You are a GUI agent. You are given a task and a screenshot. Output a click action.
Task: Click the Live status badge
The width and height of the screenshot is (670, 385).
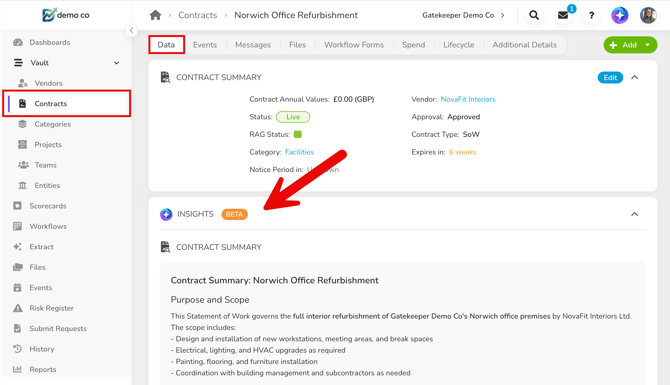coord(293,117)
